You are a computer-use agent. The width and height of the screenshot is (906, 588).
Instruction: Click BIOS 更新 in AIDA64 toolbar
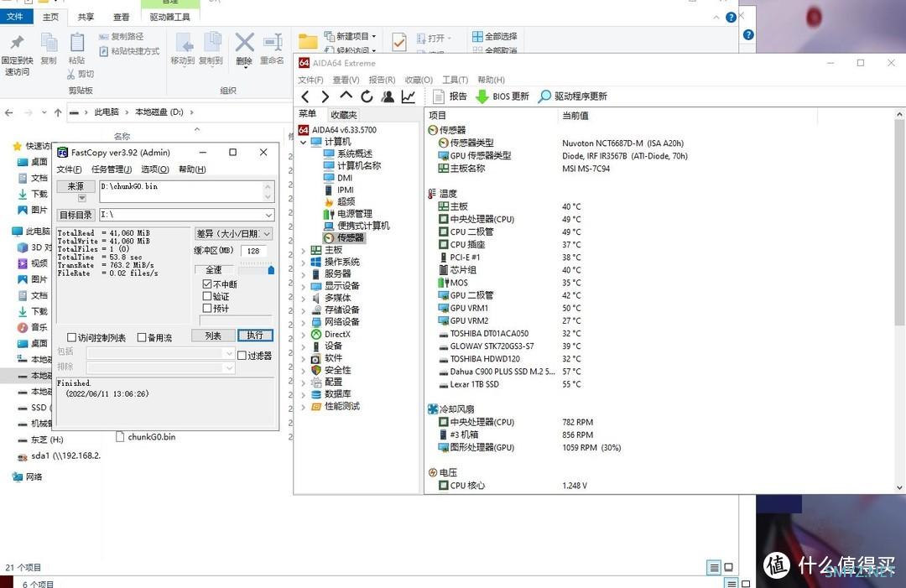(x=502, y=96)
